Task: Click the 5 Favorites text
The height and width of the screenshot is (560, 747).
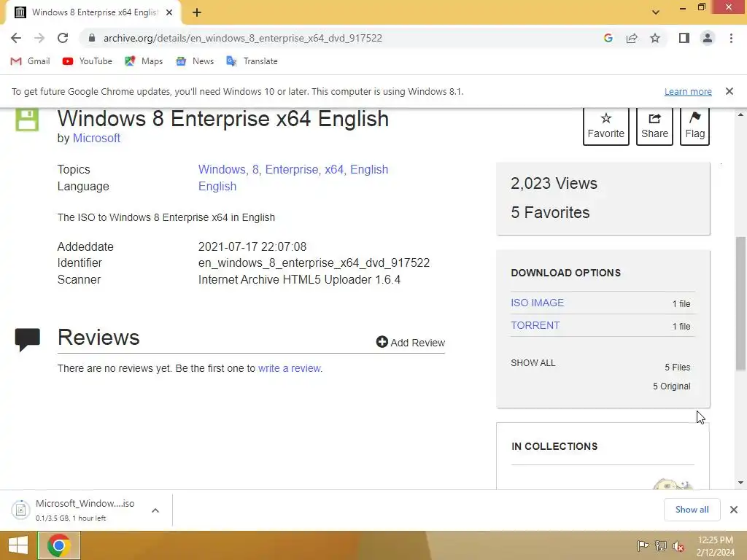Action: pyautogui.click(x=550, y=212)
